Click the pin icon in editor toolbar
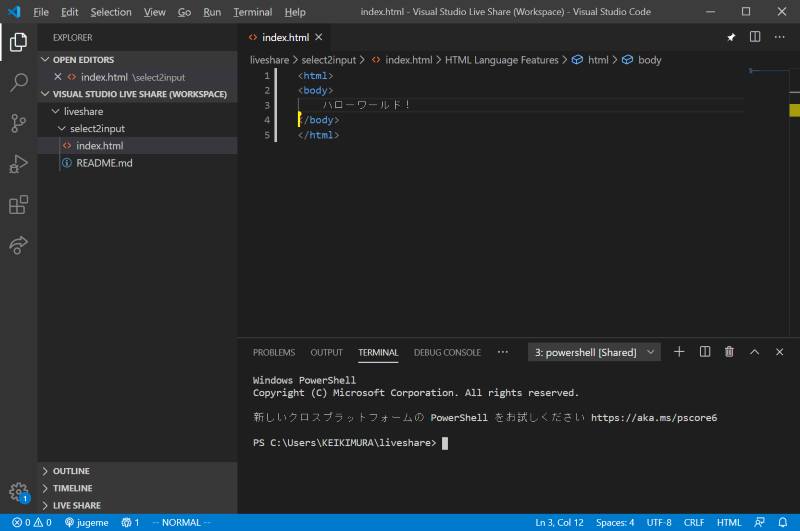Image resolution: width=800 pixels, height=531 pixels. click(x=731, y=37)
